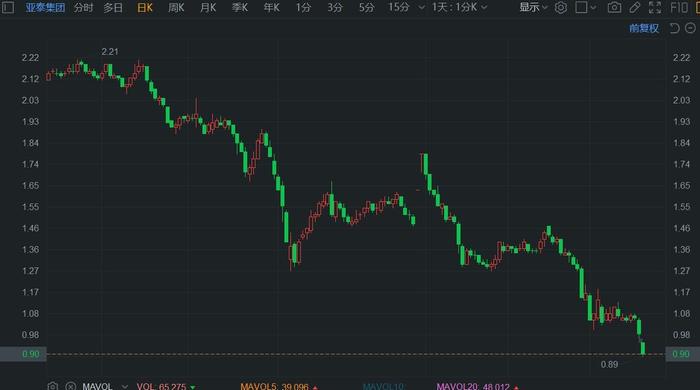The height and width of the screenshot is (390, 700).
Task: Reset chart with the undo arrow icon
Action: tap(675, 29)
